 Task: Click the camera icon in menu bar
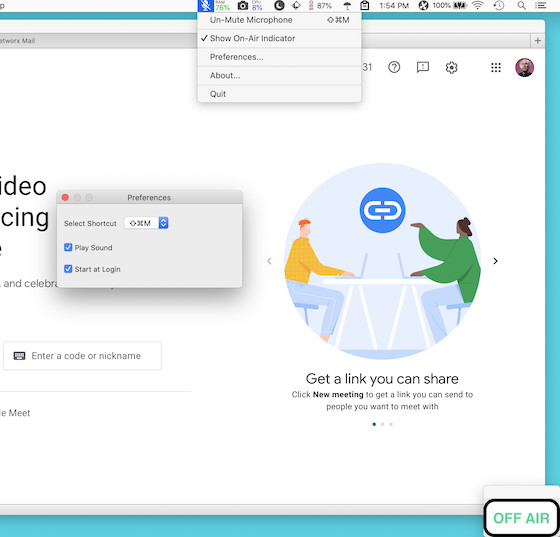(243, 6)
